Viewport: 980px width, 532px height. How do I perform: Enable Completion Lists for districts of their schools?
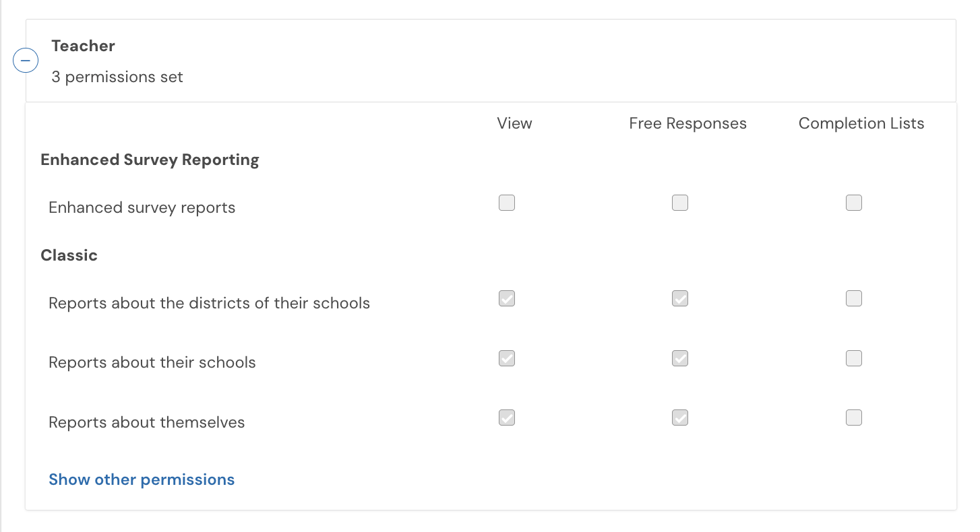[854, 298]
